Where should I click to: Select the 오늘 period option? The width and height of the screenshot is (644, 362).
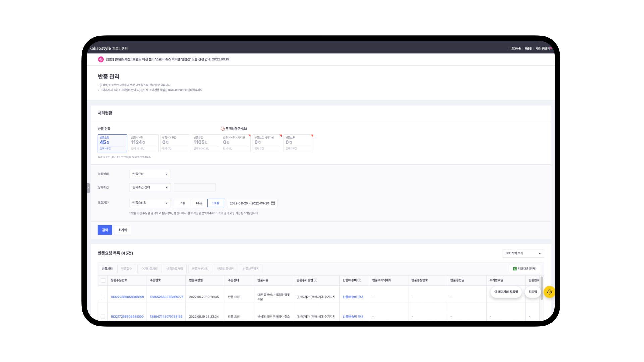tap(182, 203)
